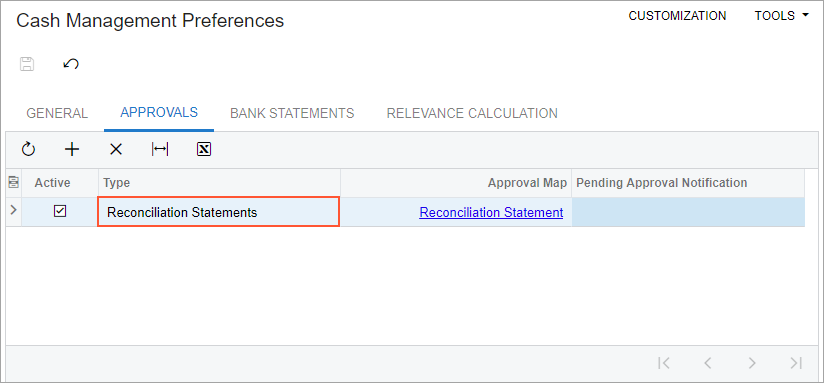Screen dimensions: 824x383
Task: Refresh the approvals grid
Action: [28, 150]
